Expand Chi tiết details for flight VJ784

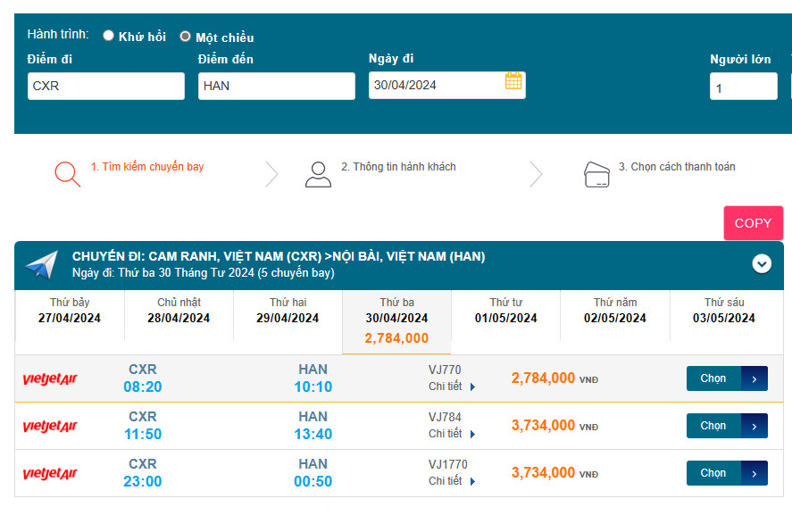click(452, 434)
